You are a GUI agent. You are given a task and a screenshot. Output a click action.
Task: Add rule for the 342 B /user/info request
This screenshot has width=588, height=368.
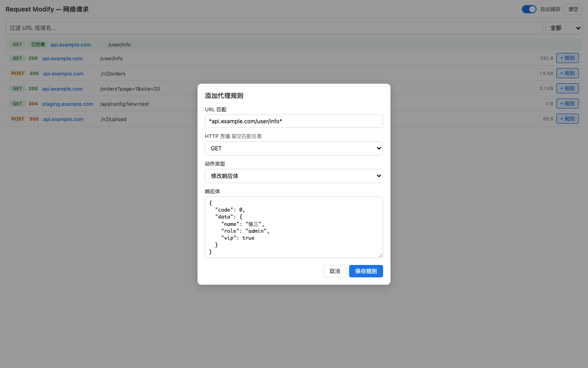(x=567, y=58)
